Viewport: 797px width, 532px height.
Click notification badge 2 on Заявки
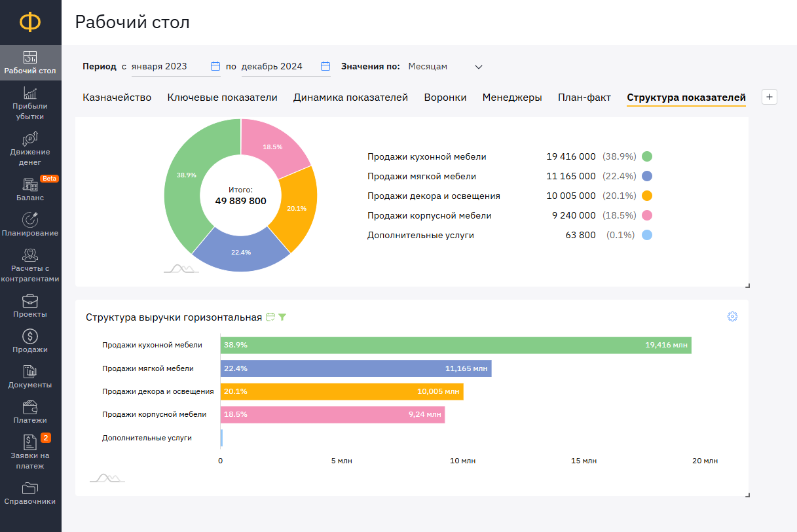click(46, 438)
